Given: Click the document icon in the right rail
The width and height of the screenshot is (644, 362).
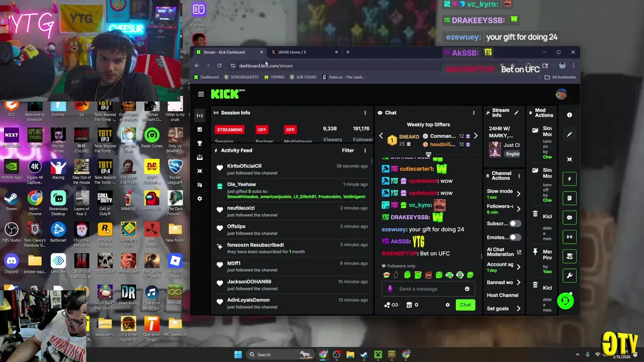Looking at the screenshot, I should tap(570, 198).
